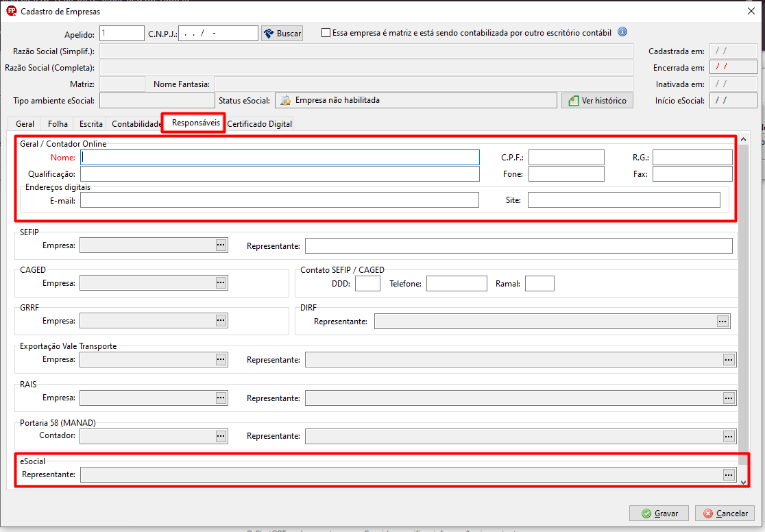
Task: Open DIRF Representante lookup ellipsis button
Action: (722, 321)
